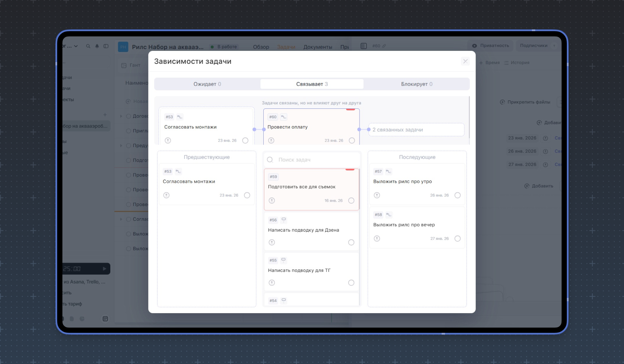Click assignee avatar icon on Провести оплату card
624x364 pixels.
[x=271, y=140]
